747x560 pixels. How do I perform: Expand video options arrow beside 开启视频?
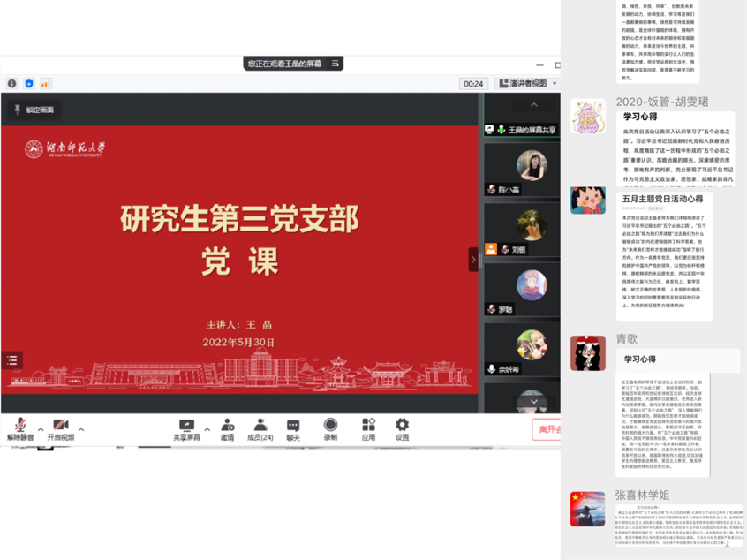point(81,429)
